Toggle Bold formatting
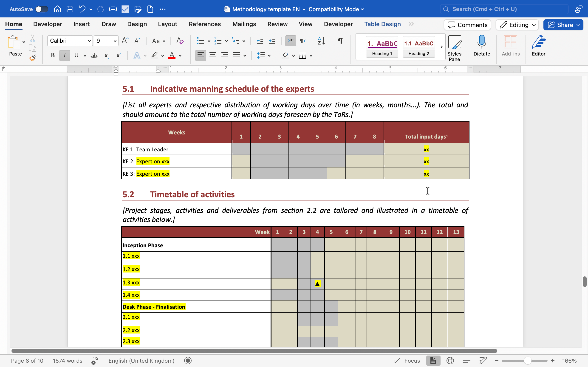 point(53,55)
